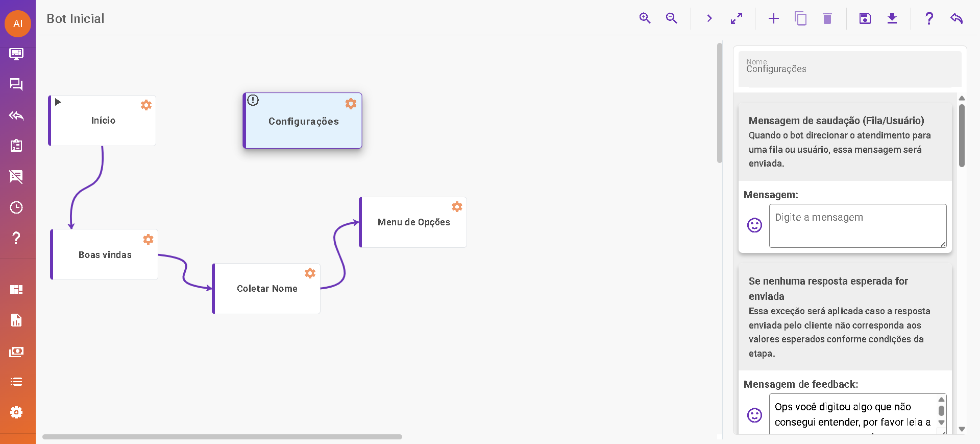Add a new step with plus icon
This screenshot has height=444, width=980.
pos(773,18)
